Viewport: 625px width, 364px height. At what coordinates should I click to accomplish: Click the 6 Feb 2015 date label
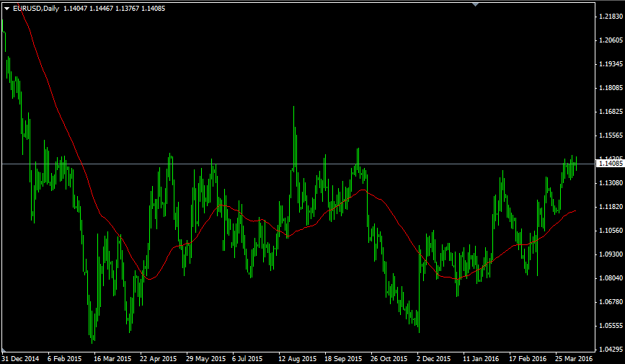(x=65, y=359)
